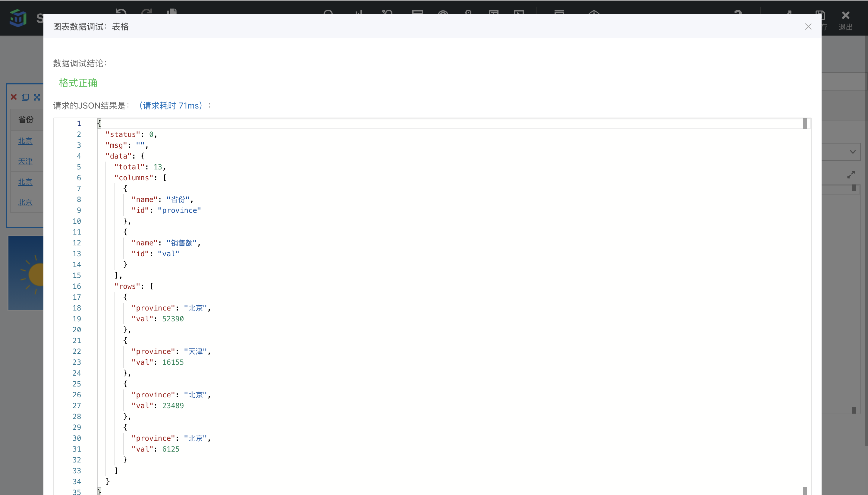The height and width of the screenshot is (495, 868).
Task: Click the "name": "销售额" JSON line
Action: point(166,243)
